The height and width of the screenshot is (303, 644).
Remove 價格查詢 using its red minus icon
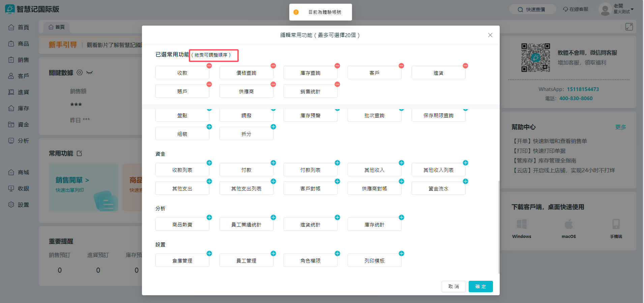tap(273, 66)
